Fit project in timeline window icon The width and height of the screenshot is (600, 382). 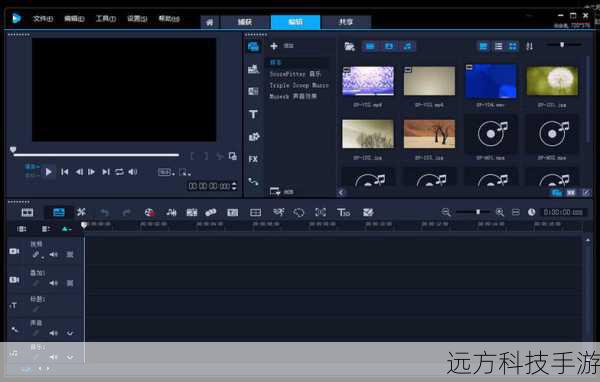[x=516, y=212]
